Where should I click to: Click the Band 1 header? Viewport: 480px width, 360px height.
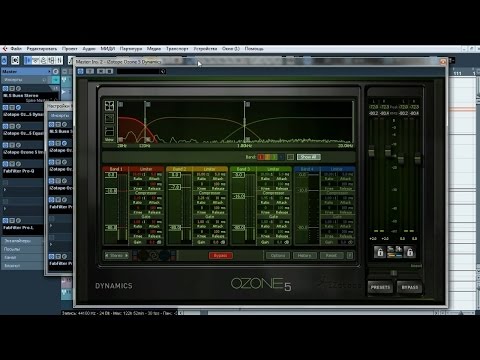(x=115, y=169)
